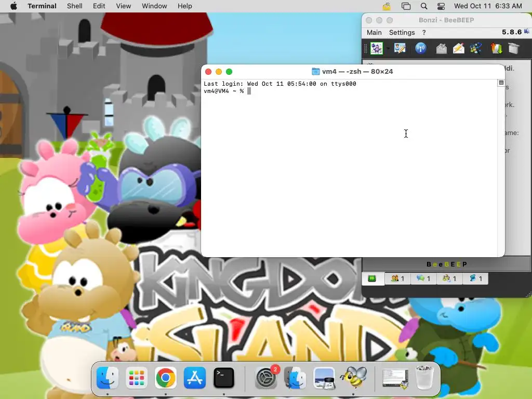Viewport: 532px width, 399px height.
Task: Open the status dropdown arrow in BeeBEEP toolbar
Action: point(388,48)
